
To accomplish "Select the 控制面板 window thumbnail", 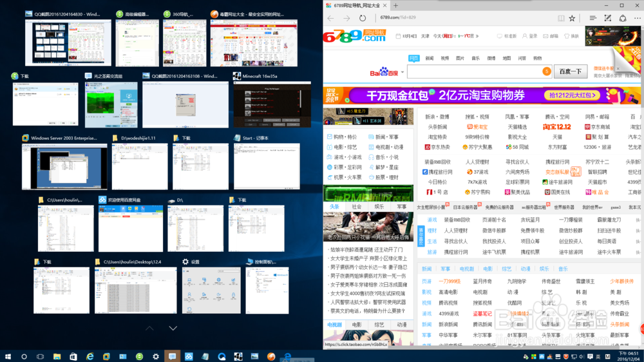I will coord(267,291).
